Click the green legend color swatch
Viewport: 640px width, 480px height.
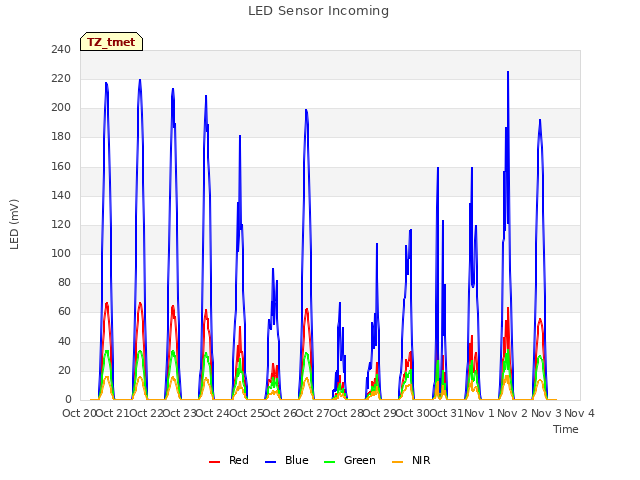[x=329, y=462]
